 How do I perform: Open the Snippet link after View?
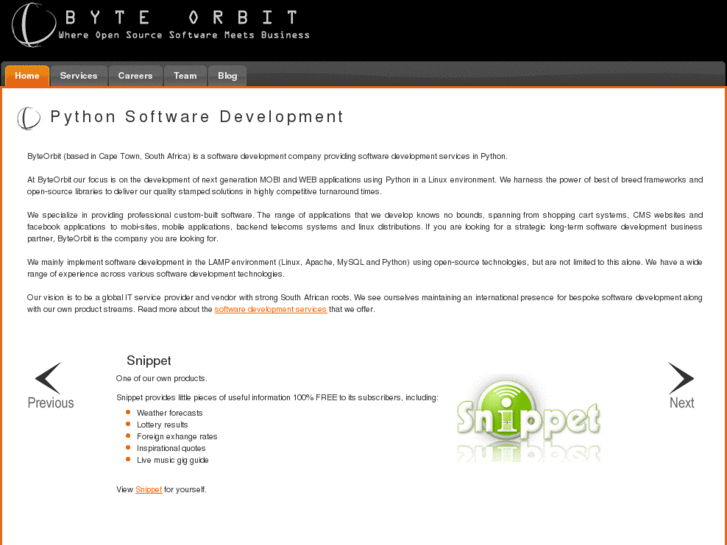pyautogui.click(x=149, y=489)
